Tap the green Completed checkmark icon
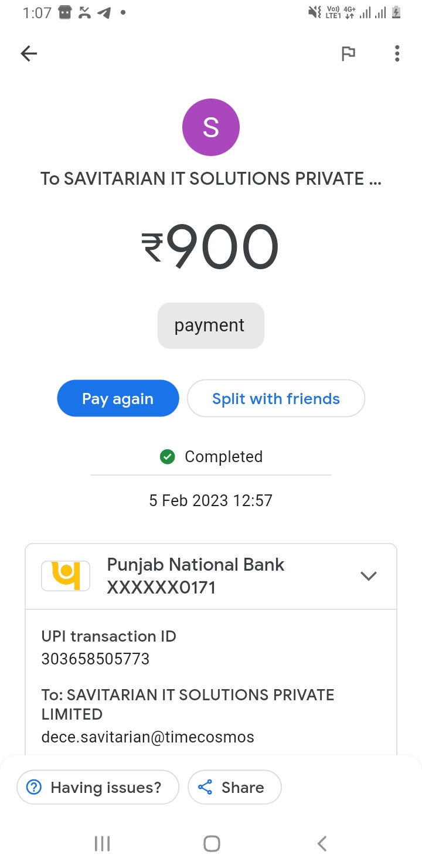 [168, 456]
